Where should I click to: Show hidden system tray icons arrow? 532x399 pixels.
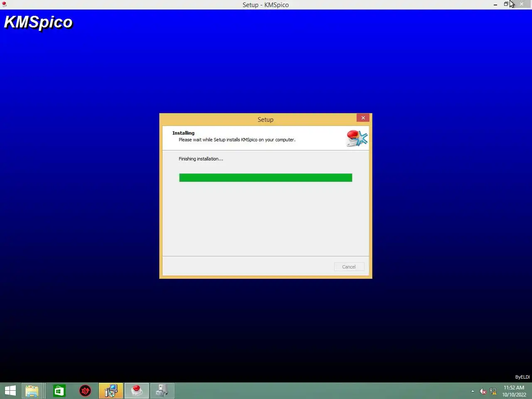coord(473,391)
